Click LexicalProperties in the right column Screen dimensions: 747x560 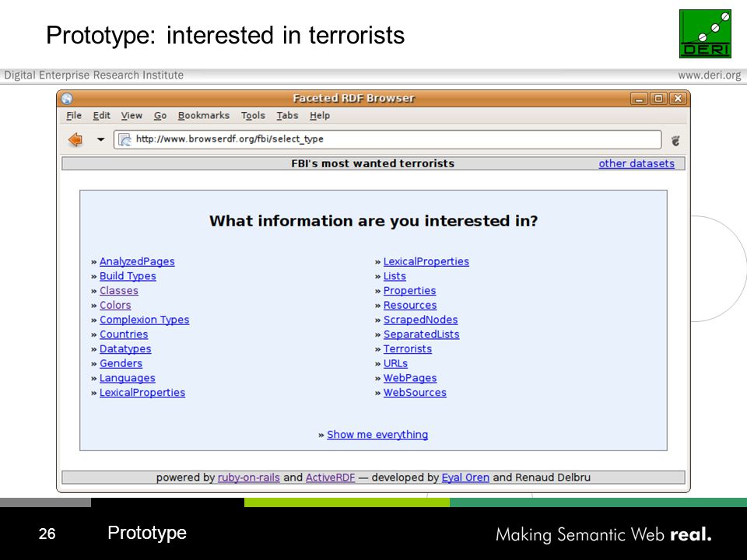pos(426,261)
